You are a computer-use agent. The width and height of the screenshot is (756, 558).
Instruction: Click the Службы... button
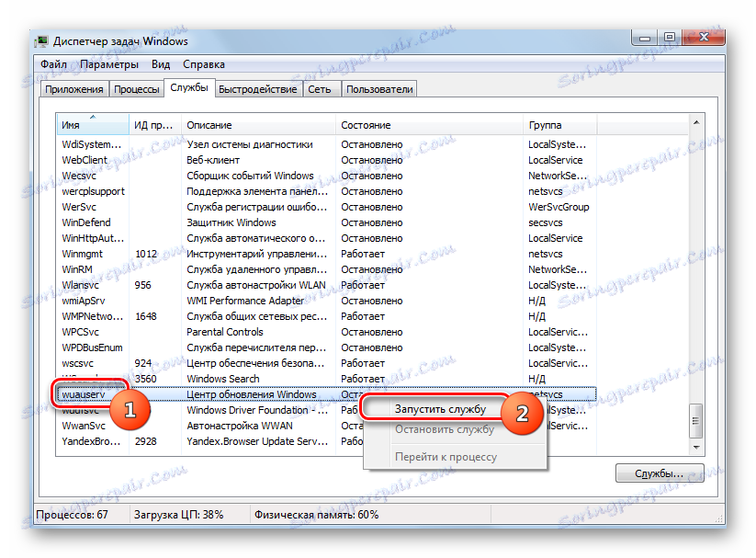(660, 473)
